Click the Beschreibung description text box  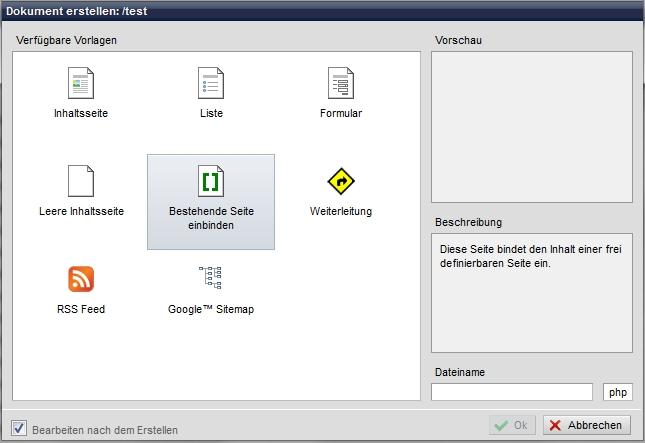pos(531,292)
